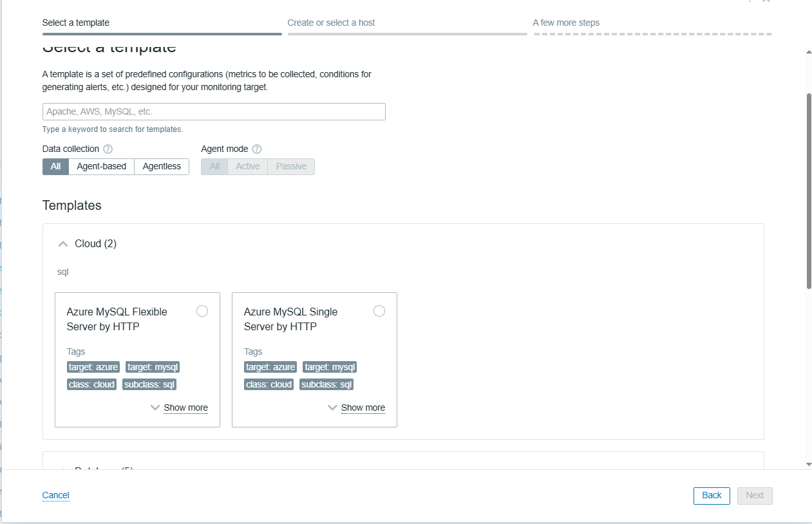Expand Show more on Azure MySQL Flexible Server card
The width and height of the screenshot is (812, 524).
pos(179,407)
